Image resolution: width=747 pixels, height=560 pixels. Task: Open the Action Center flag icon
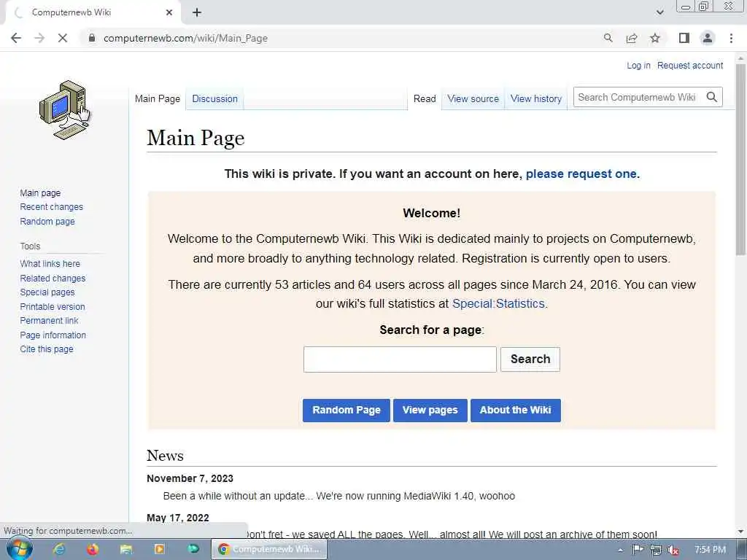(638, 550)
